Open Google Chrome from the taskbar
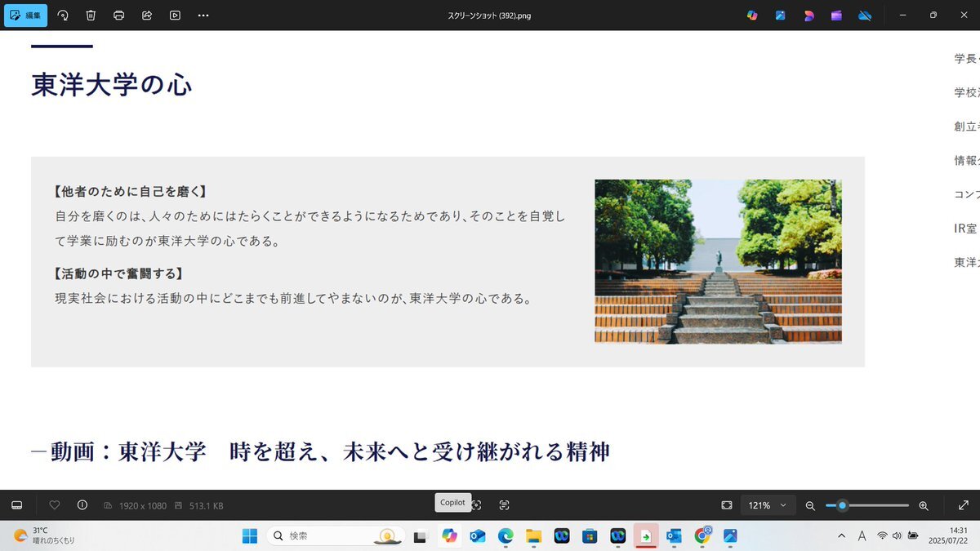Viewport: 980px width, 551px height. pyautogui.click(x=702, y=535)
